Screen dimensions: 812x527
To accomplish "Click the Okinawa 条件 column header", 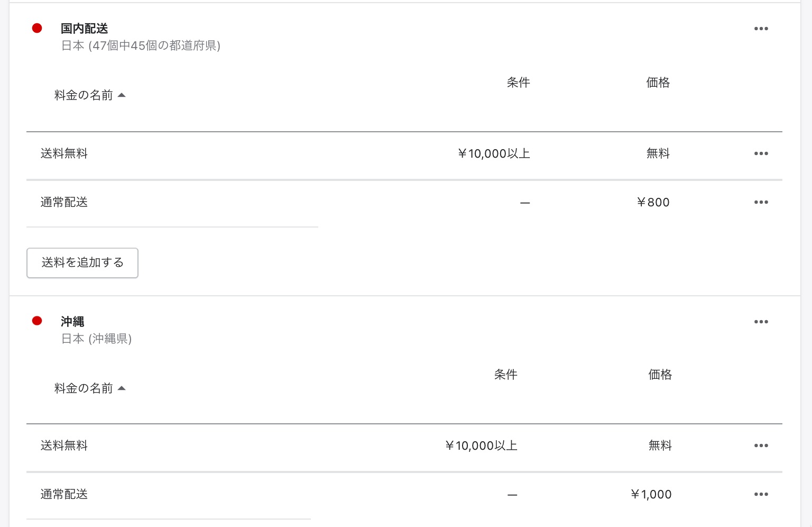I will click(505, 375).
